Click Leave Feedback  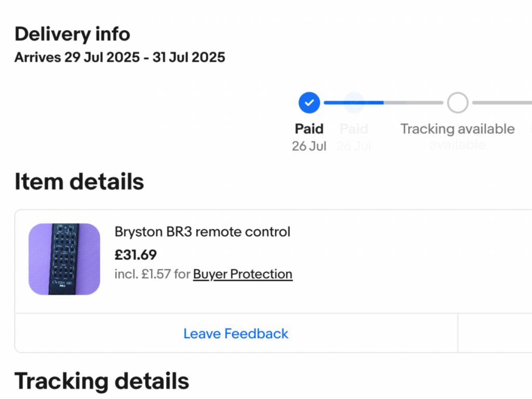236,334
